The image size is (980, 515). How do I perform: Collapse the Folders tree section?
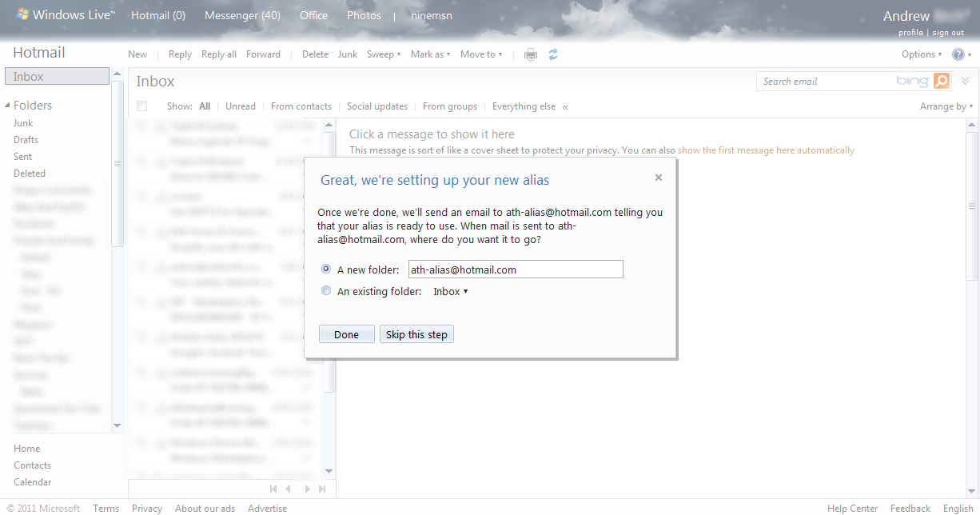(x=8, y=106)
